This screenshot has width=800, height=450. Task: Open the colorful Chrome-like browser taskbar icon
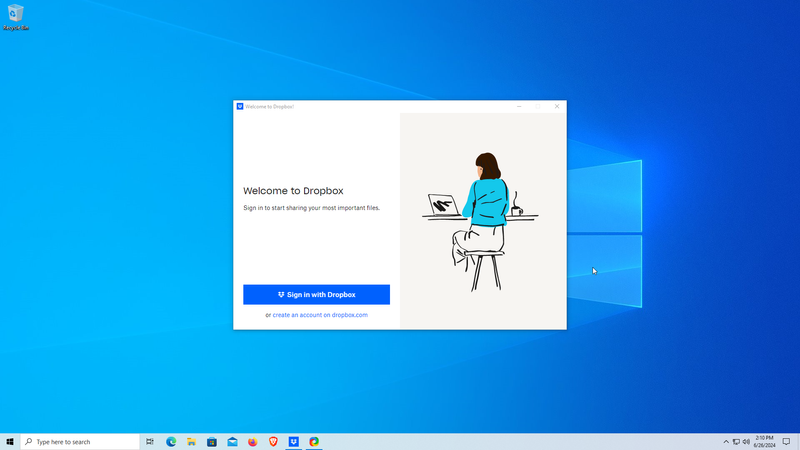click(x=314, y=441)
